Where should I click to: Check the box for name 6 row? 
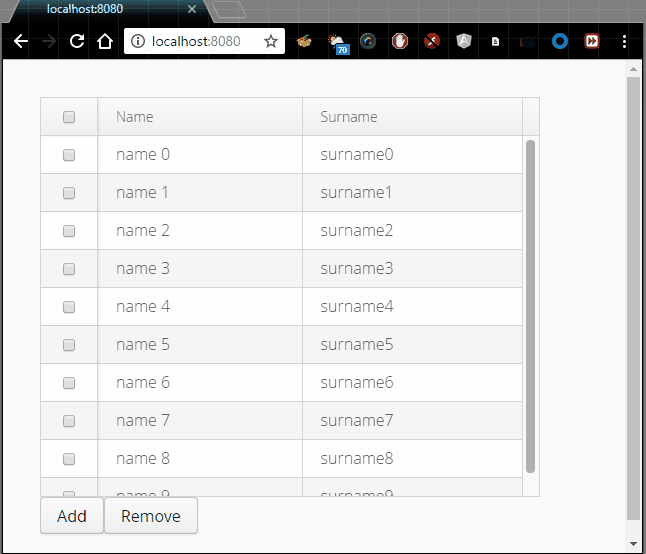tap(69, 383)
